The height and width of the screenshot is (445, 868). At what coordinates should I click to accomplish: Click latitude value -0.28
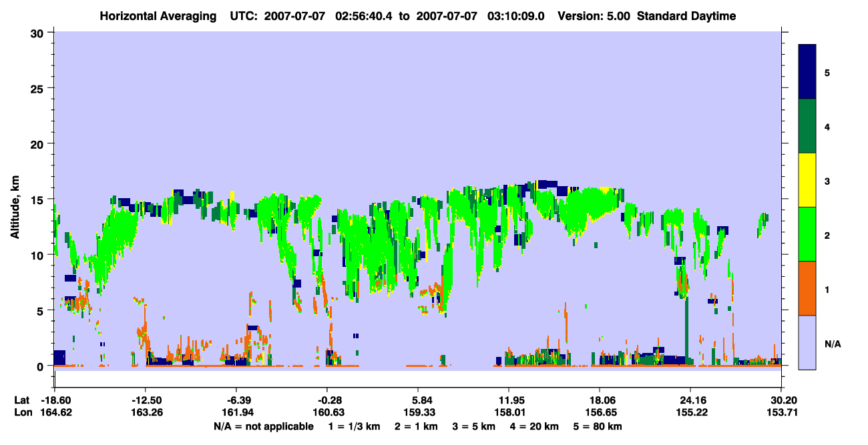coord(327,400)
